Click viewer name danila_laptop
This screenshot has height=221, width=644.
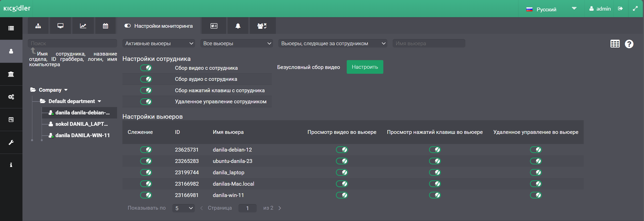point(228,172)
